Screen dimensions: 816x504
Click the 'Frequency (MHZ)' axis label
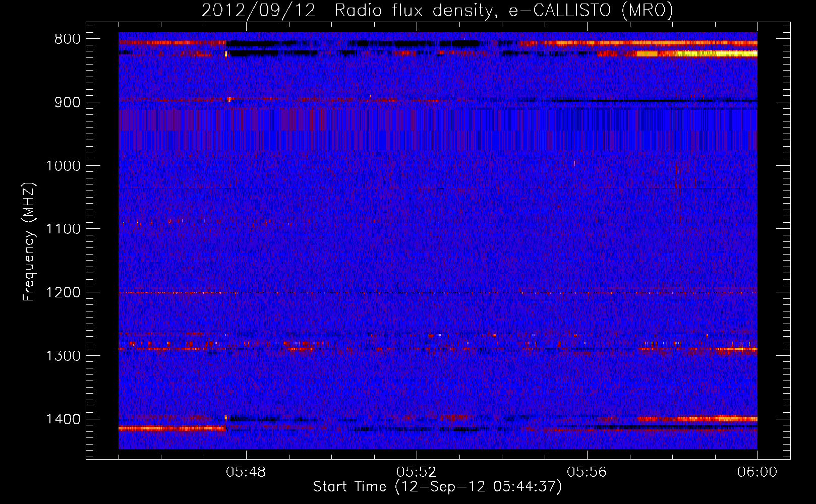[x=29, y=242]
